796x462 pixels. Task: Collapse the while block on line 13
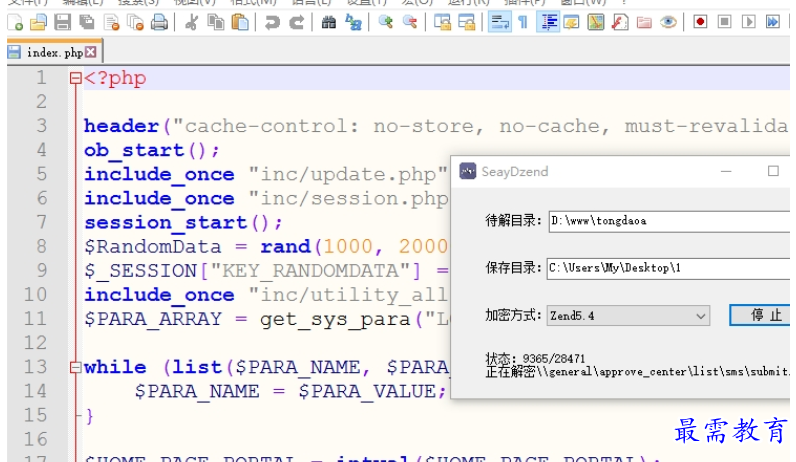[x=76, y=367]
